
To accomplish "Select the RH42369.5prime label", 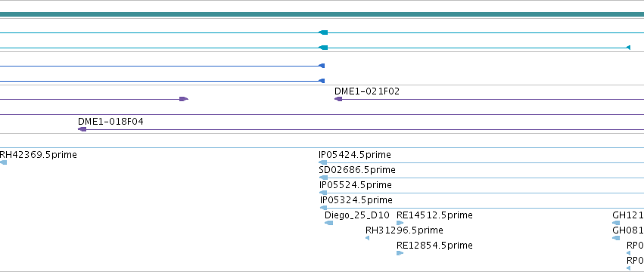I will click(38, 155).
